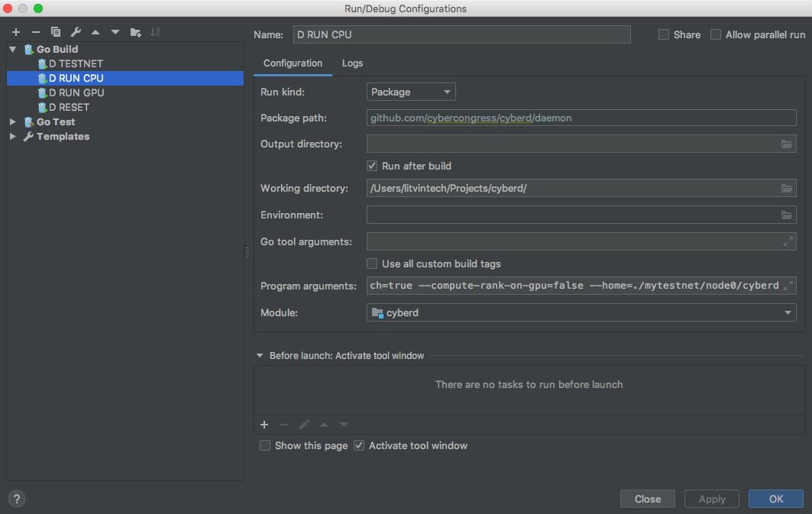
Task: Open the help question mark
Action: [16, 499]
